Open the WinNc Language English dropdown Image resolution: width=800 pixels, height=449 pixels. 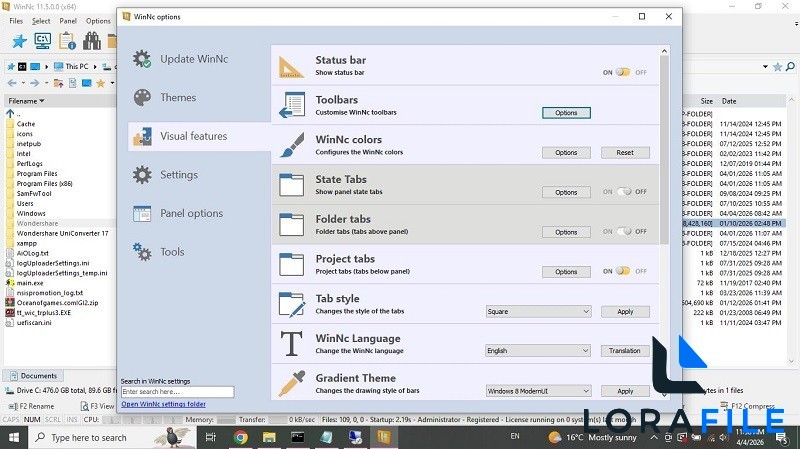(539, 351)
